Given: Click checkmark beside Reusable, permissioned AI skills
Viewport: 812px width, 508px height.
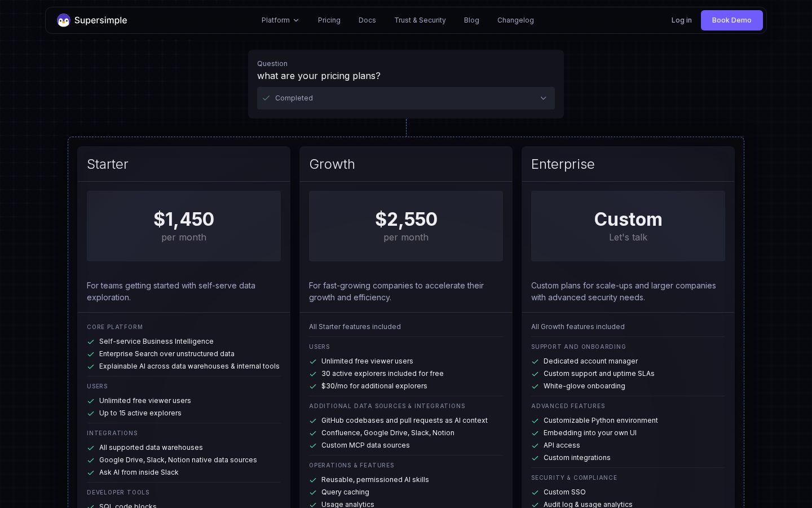Looking at the screenshot, I should click(x=313, y=480).
